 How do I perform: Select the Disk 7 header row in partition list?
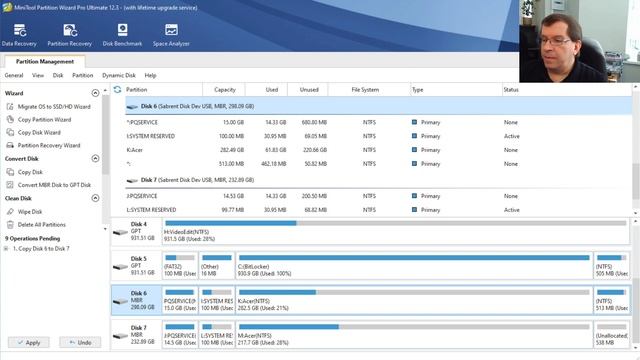pos(378,180)
